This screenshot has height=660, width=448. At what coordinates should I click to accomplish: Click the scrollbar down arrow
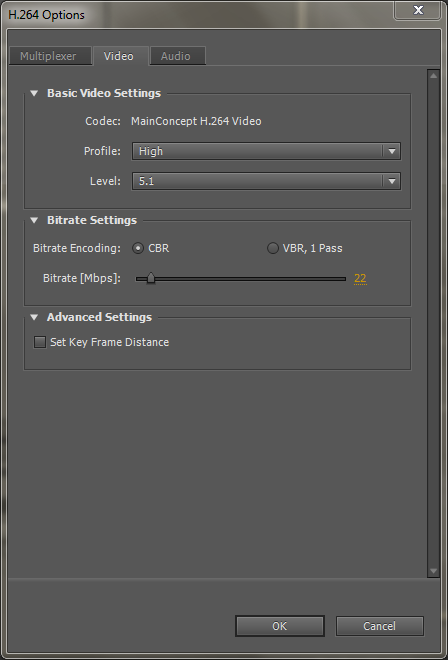433,571
